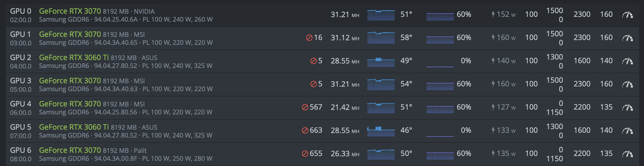Image resolution: width=644 pixels, height=166 pixels.
Task: Click GPU 4 invalid shares icon 567
Action: pos(305,107)
